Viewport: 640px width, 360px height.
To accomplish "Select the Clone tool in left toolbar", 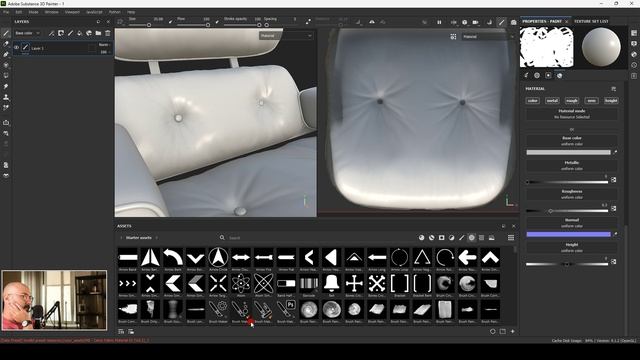I will point(6,97).
